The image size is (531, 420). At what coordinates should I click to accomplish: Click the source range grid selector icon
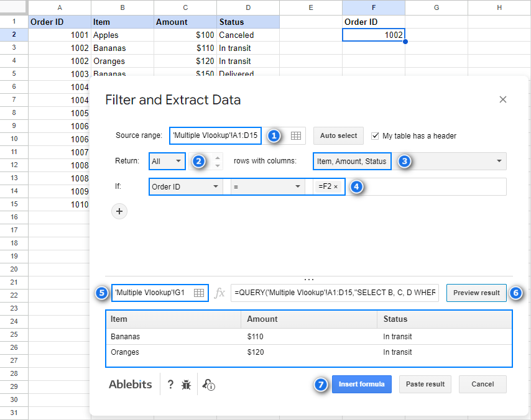[x=295, y=135]
